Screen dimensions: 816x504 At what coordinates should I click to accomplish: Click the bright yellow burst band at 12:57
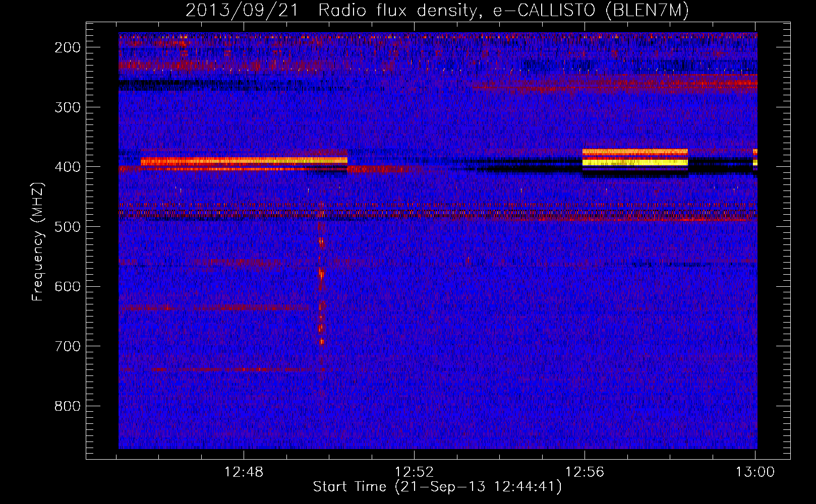635,162
